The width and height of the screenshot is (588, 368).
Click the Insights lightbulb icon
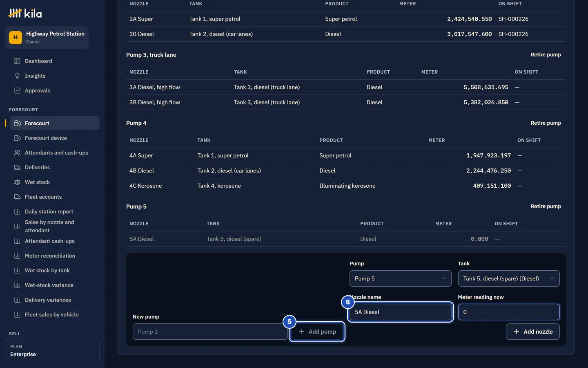click(x=17, y=76)
